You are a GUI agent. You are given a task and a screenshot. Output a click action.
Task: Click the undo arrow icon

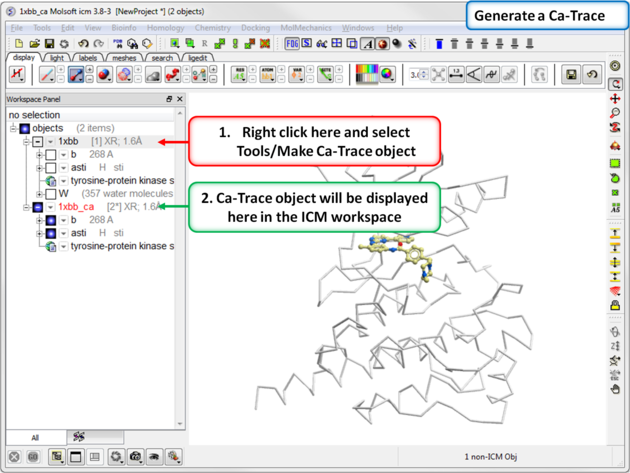click(83, 44)
